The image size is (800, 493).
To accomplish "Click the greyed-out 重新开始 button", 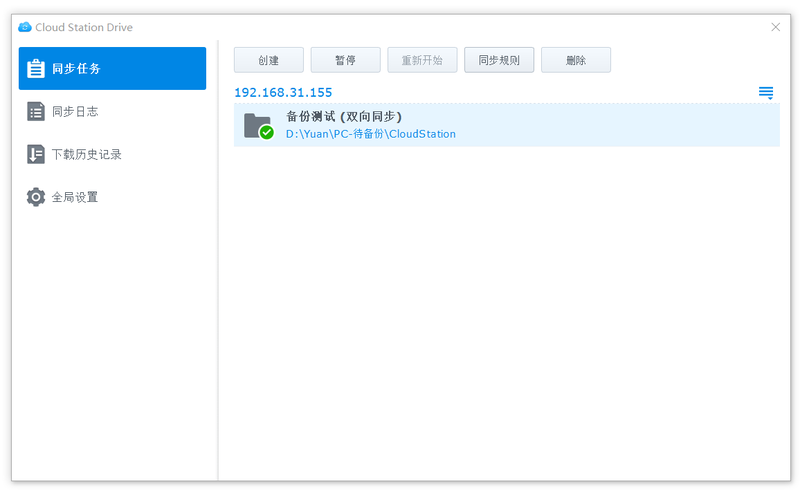I will (422, 60).
